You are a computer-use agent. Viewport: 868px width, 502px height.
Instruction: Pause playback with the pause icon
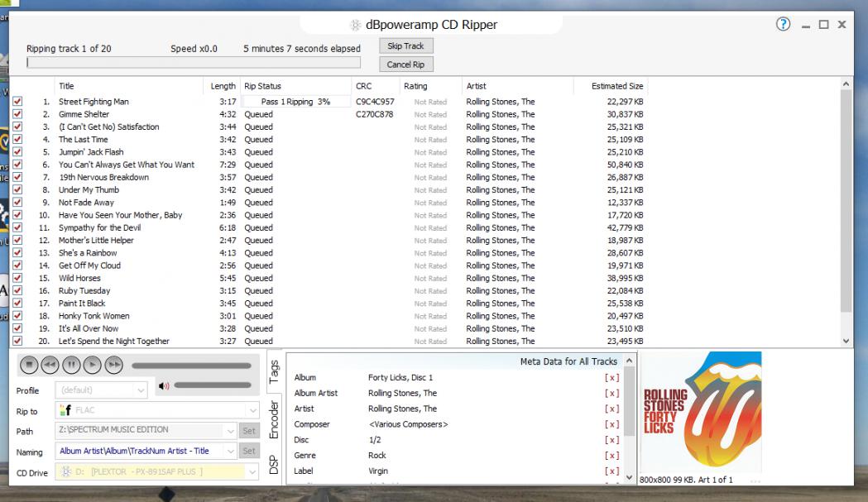(70, 365)
